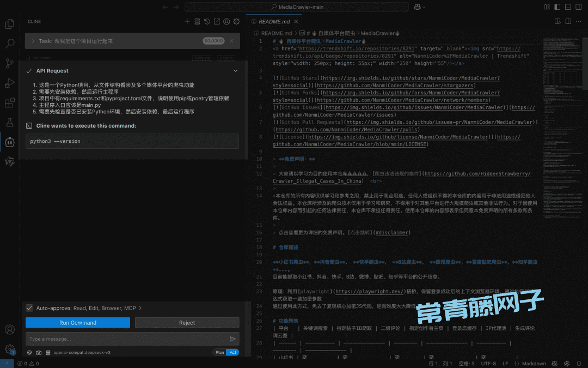588x368 pixels.
Task: Click the notifications bell in status bar
Action: point(579,363)
